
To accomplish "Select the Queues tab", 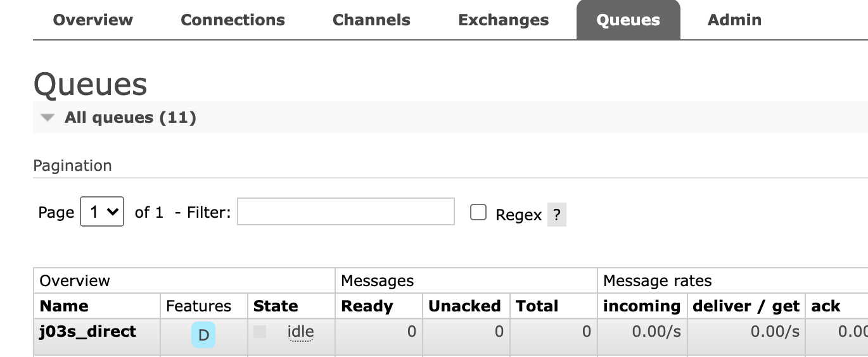I will [x=629, y=20].
